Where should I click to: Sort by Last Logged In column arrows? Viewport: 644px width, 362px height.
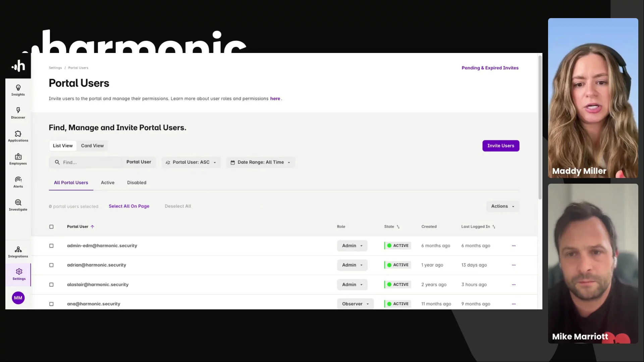(494, 227)
